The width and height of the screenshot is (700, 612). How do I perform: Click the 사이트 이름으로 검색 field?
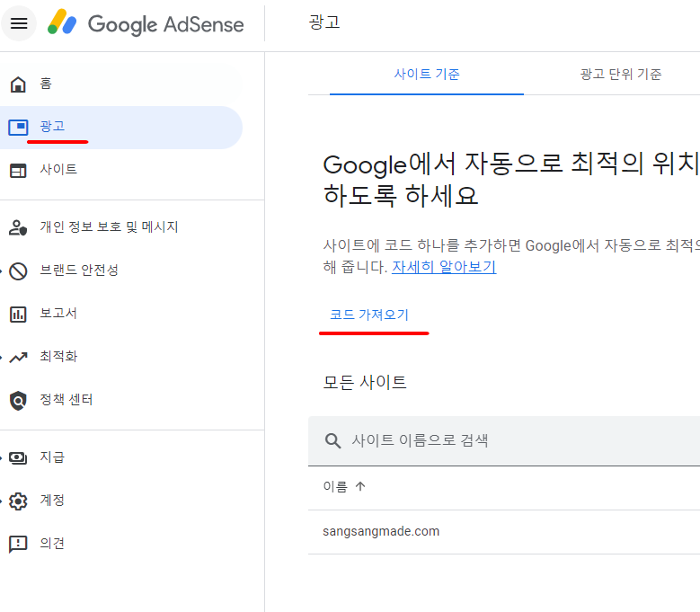(x=504, y=441)
